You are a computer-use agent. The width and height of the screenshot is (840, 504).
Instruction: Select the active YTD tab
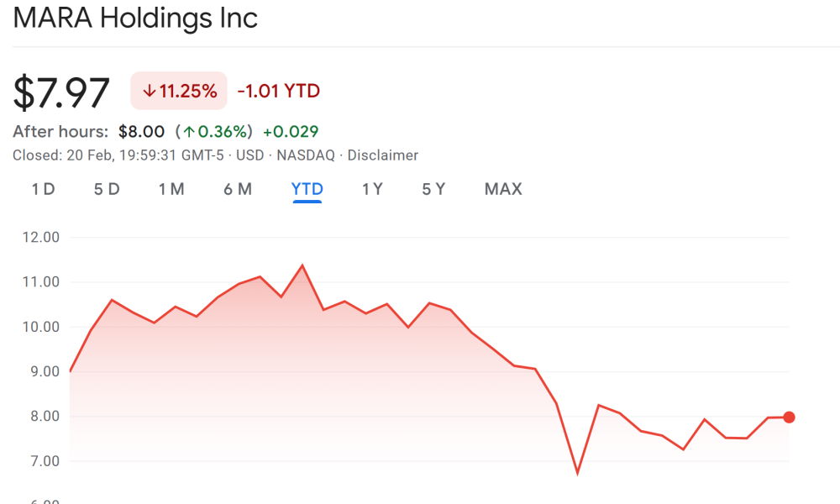pos(307,189)
